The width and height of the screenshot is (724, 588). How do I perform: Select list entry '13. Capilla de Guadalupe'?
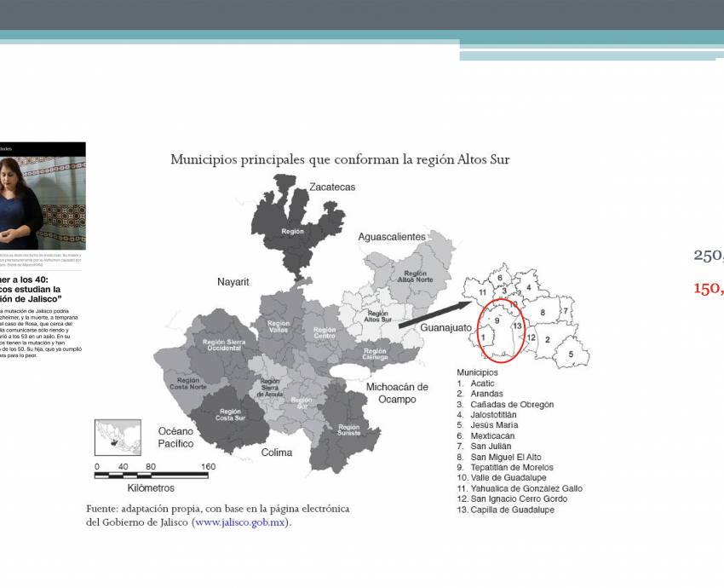pos(506,510)
